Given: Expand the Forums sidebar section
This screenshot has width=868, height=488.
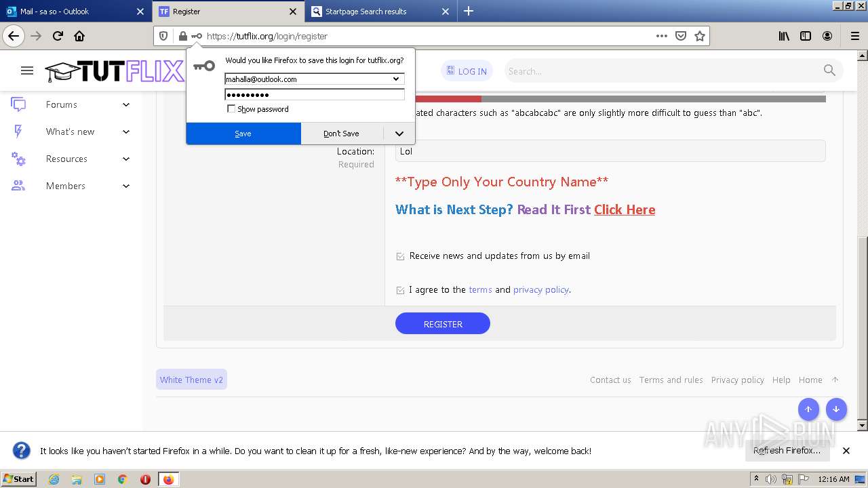Looking at the screenshot, I should point(126,104).
